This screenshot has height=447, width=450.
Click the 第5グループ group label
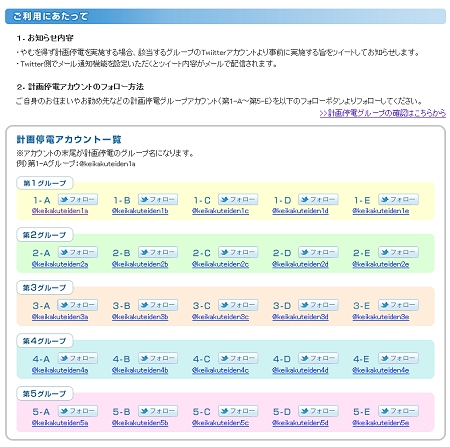[x=45, y=394]
